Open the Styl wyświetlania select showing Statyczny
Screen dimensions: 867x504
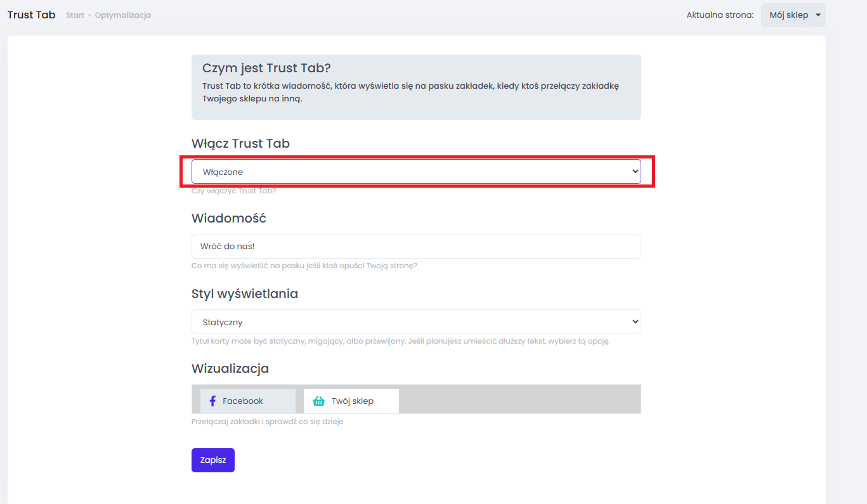tap(416, 321)
